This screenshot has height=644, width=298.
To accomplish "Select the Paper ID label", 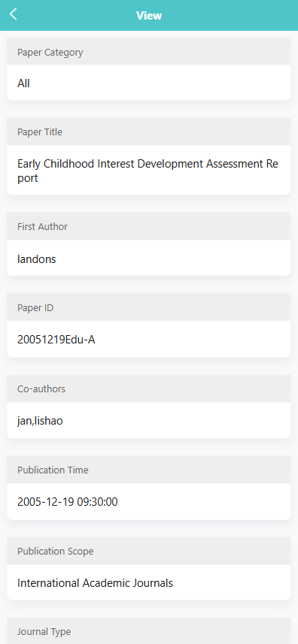I will click(x=35, y=307).
